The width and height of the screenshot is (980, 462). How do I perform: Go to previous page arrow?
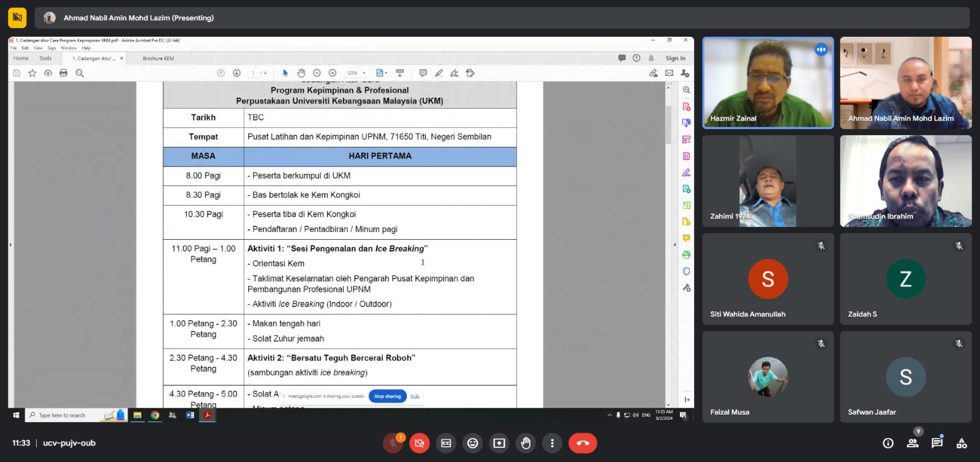point(221,73)
